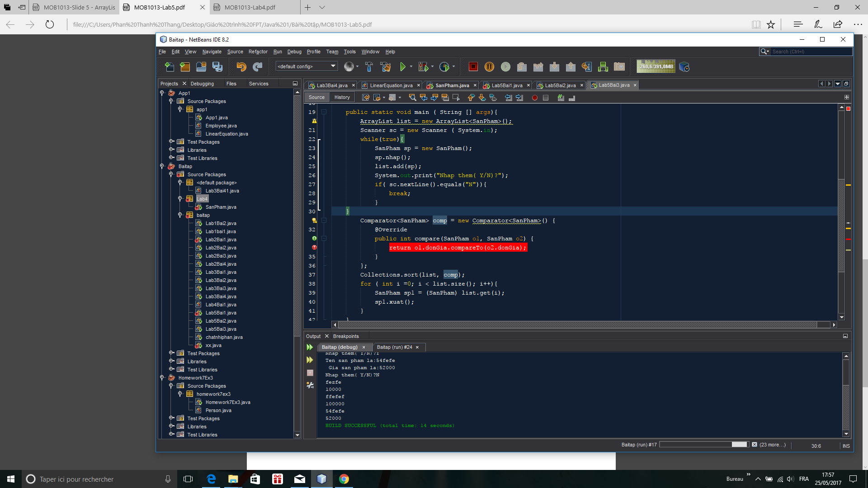This screenshot has height=488, width=868.
Task: Open the Refactor menu
Action: [258, 52]
